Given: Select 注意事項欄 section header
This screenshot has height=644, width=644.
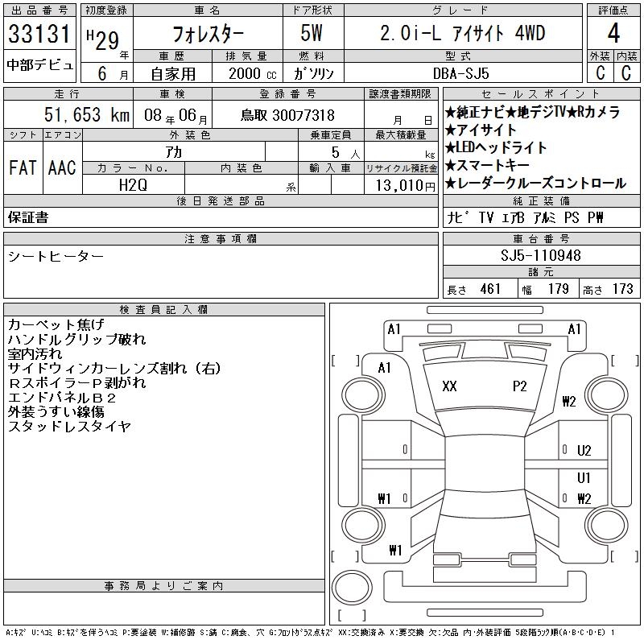Looking at the screenshot, I should [x=221, y=238].
